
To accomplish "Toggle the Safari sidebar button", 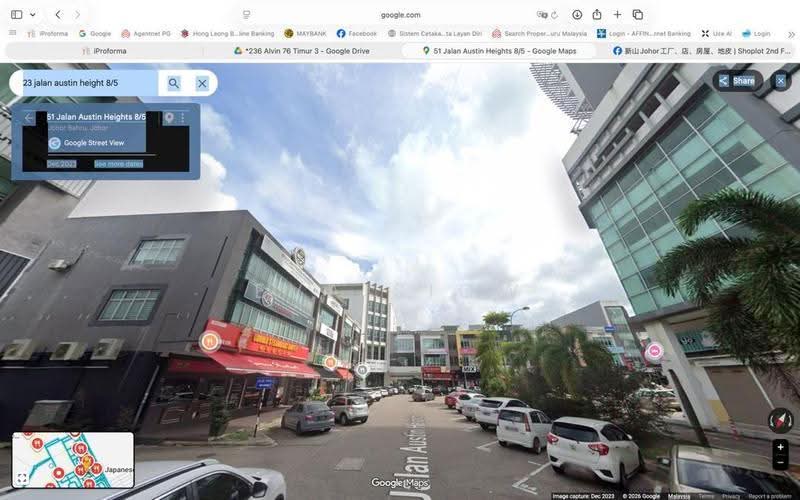I will tap(16, 15).
